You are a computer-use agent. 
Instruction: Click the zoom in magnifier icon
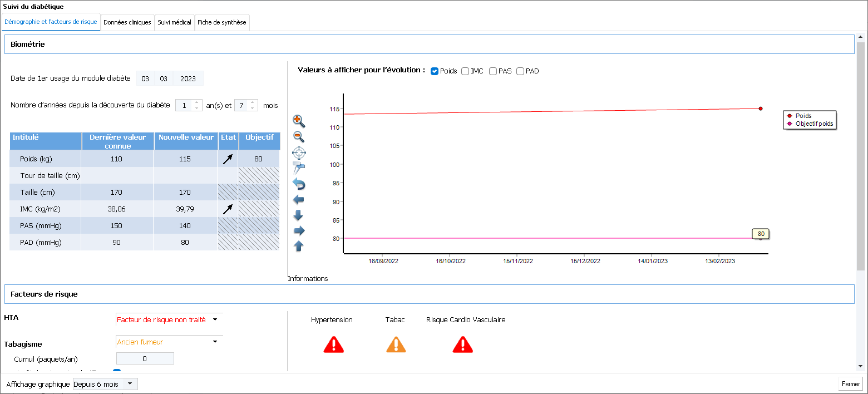[299, 121]
